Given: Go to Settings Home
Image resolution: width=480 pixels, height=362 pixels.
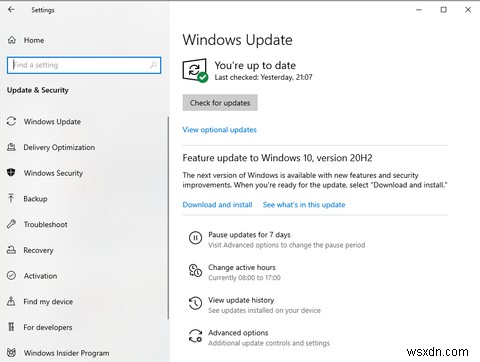Looking at the screenshot, I should coord(34,40).
